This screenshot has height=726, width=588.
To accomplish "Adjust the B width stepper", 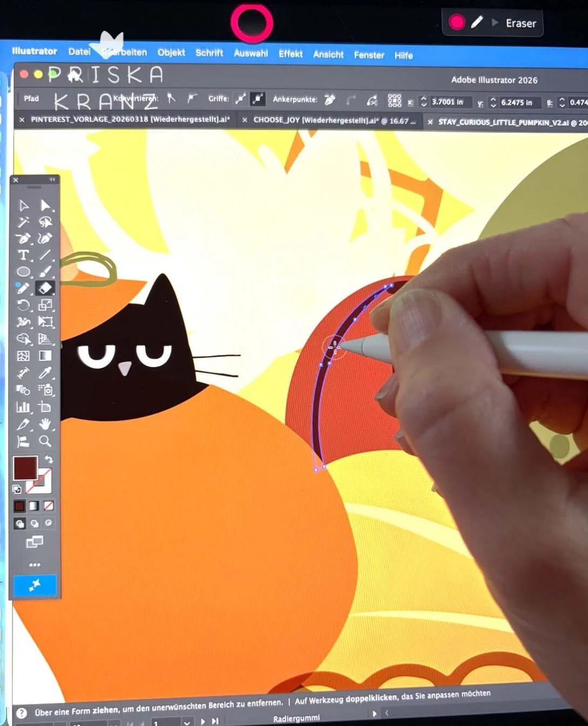I will (x=562, y=102).
